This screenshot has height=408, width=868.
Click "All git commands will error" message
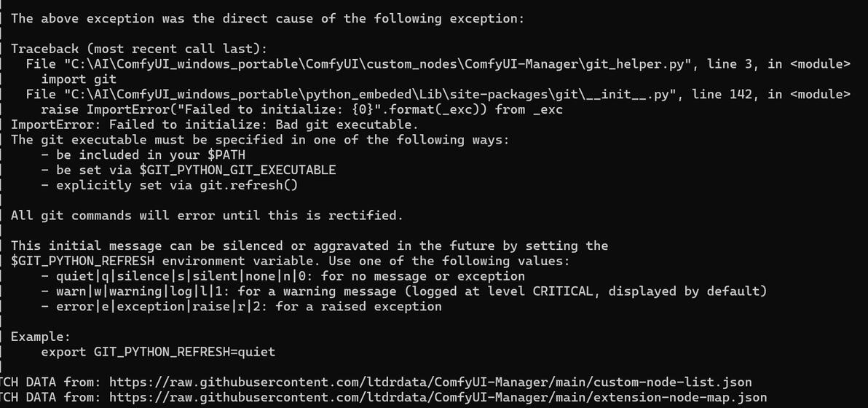click(x=207, y=216)
